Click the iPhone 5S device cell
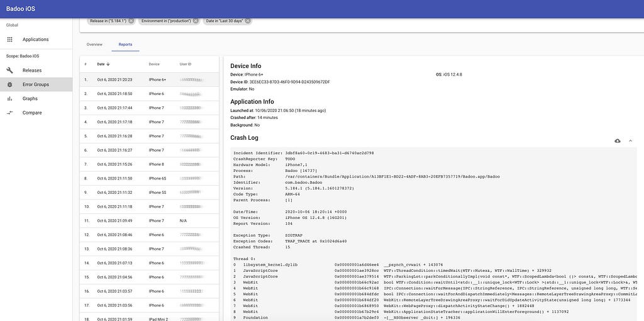Screen dimensions: 644x321 [158, 193]
